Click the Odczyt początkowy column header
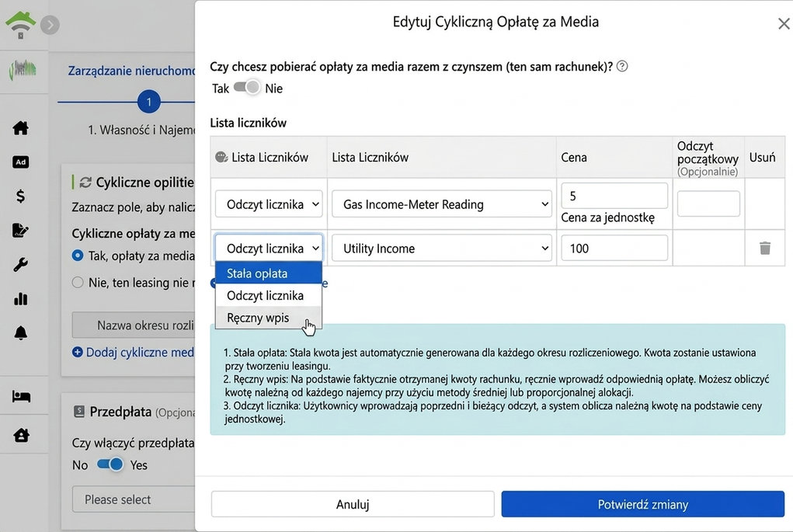 708,158
